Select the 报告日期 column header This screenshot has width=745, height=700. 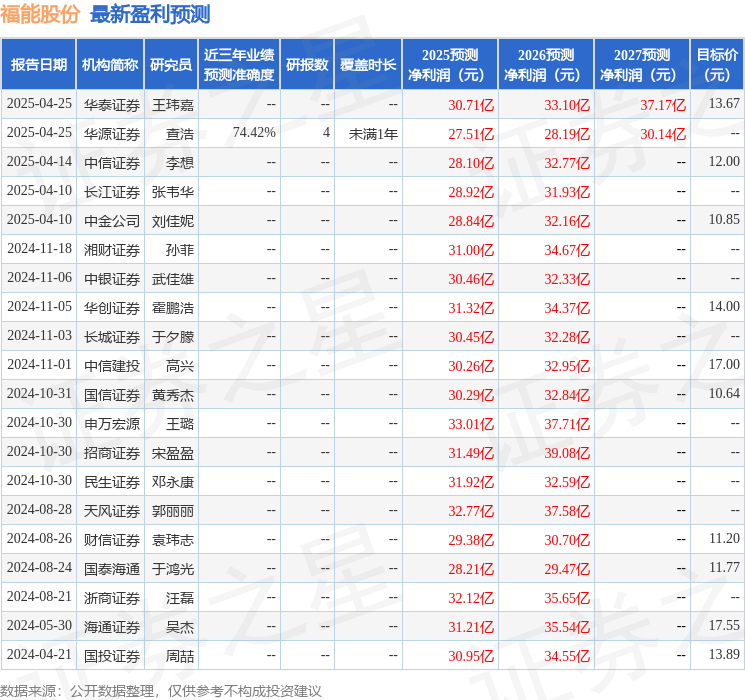[x=38, y=65]
